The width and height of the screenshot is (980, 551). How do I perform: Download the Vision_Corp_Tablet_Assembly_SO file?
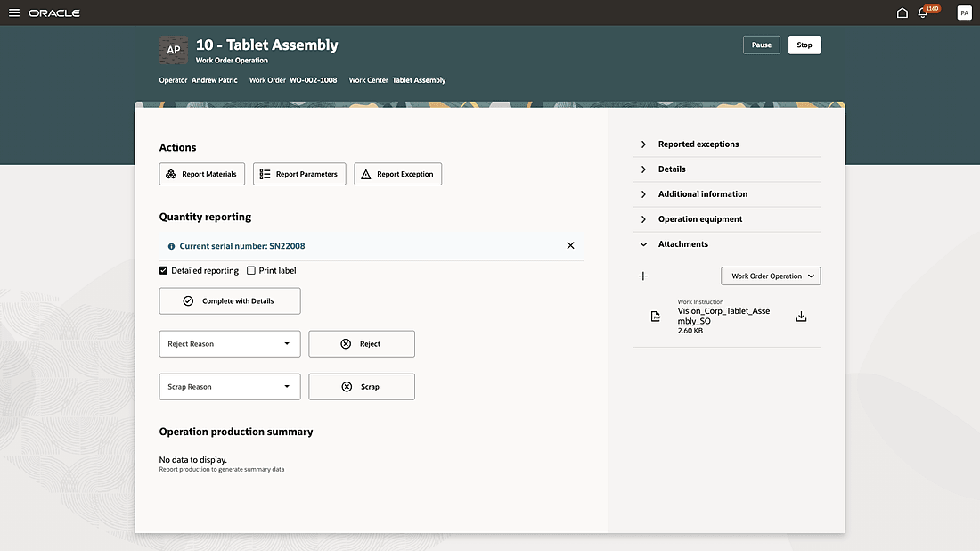click(801, 317)
